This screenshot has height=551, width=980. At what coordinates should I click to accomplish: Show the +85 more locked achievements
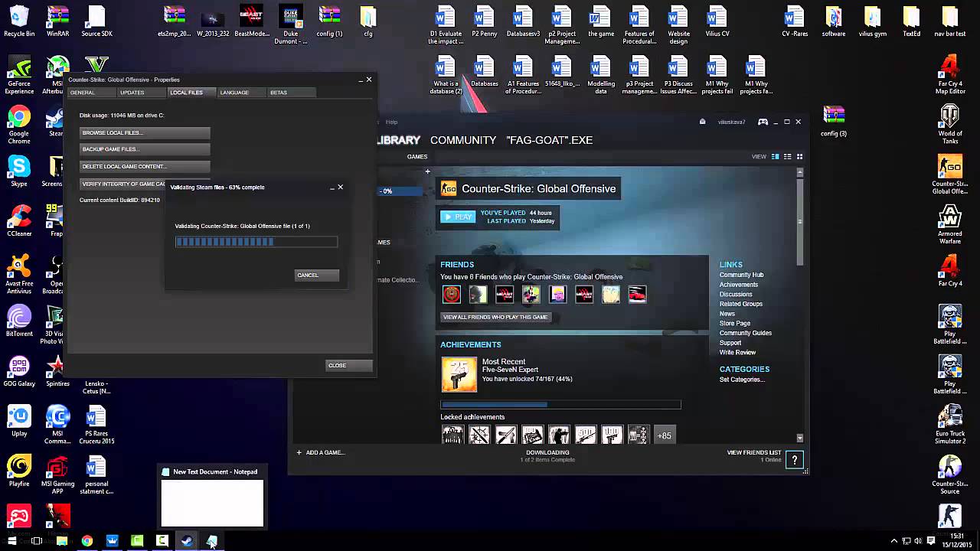[x=664, y=435]
